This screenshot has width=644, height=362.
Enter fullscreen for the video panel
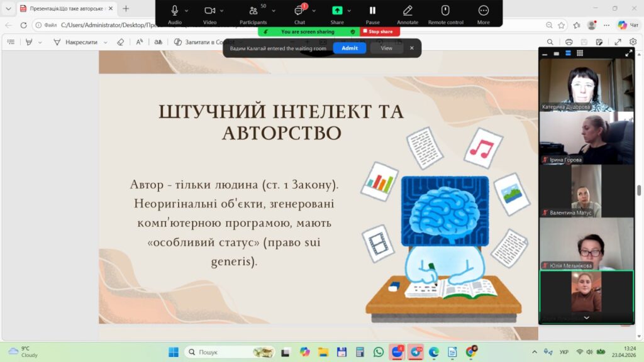[x=628, y=53]
